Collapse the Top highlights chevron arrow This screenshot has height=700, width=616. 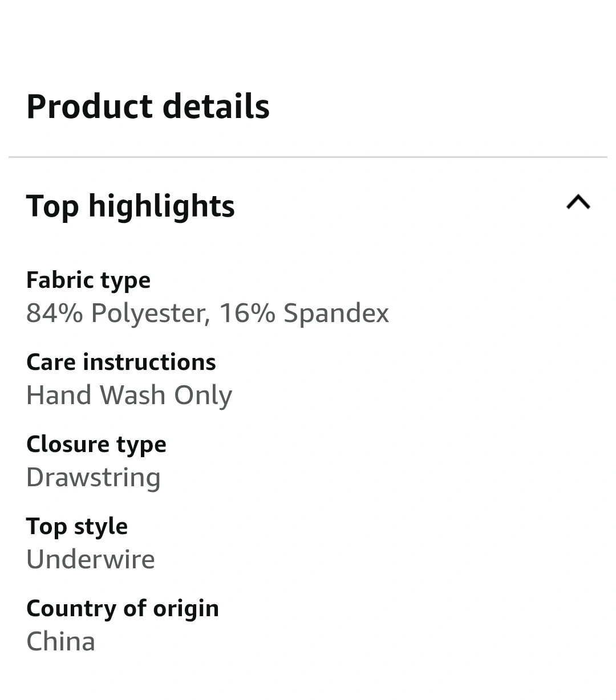pyautogui.click(x=578, y=202)
